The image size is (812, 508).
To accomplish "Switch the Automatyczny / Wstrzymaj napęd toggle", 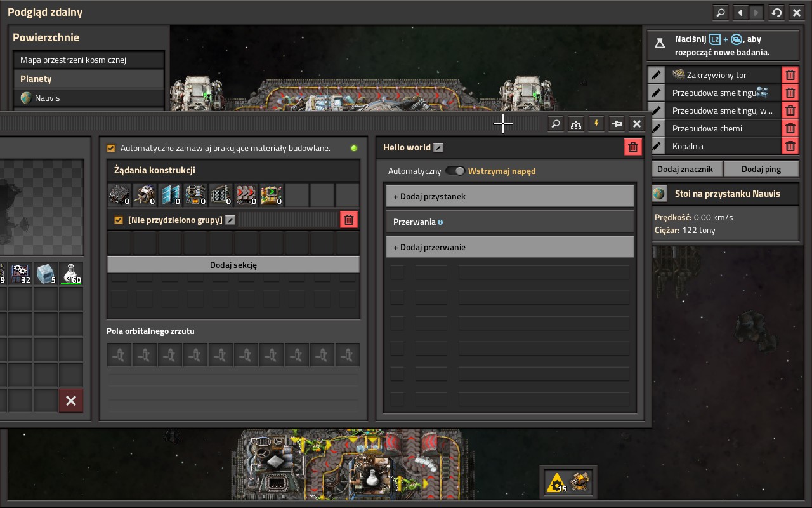I will [455, 171].
